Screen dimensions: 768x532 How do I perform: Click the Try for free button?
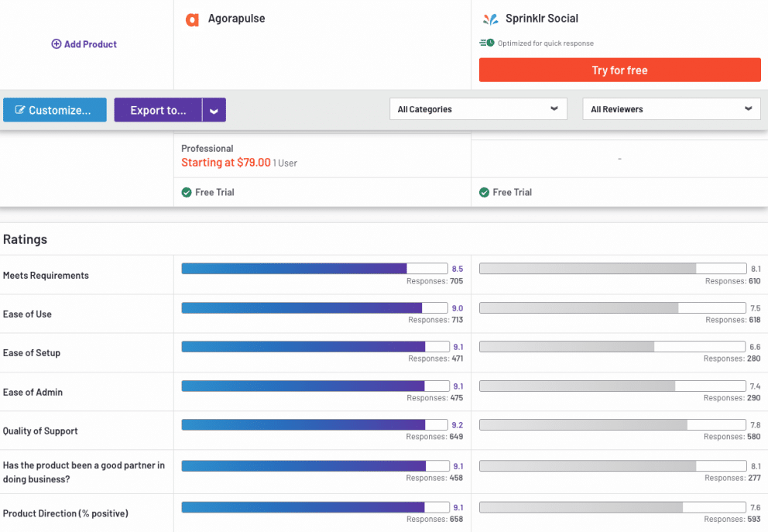pyautogui.click(x=619, y=70)
